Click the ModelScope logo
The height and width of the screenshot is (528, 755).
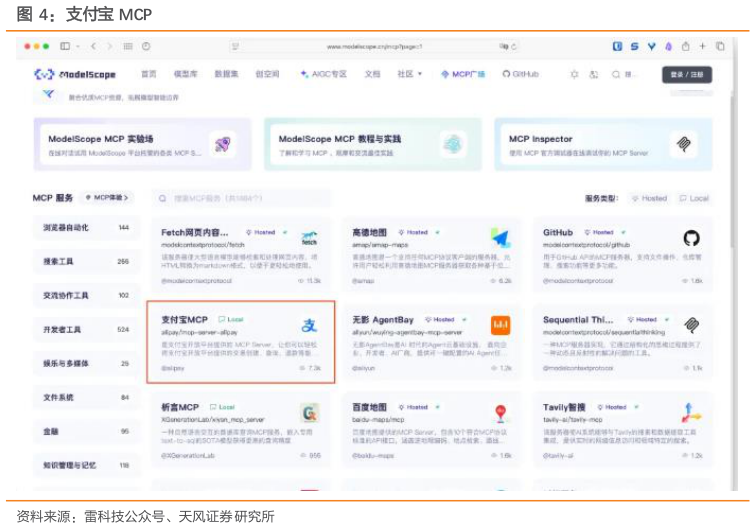(x=75, y=74)
